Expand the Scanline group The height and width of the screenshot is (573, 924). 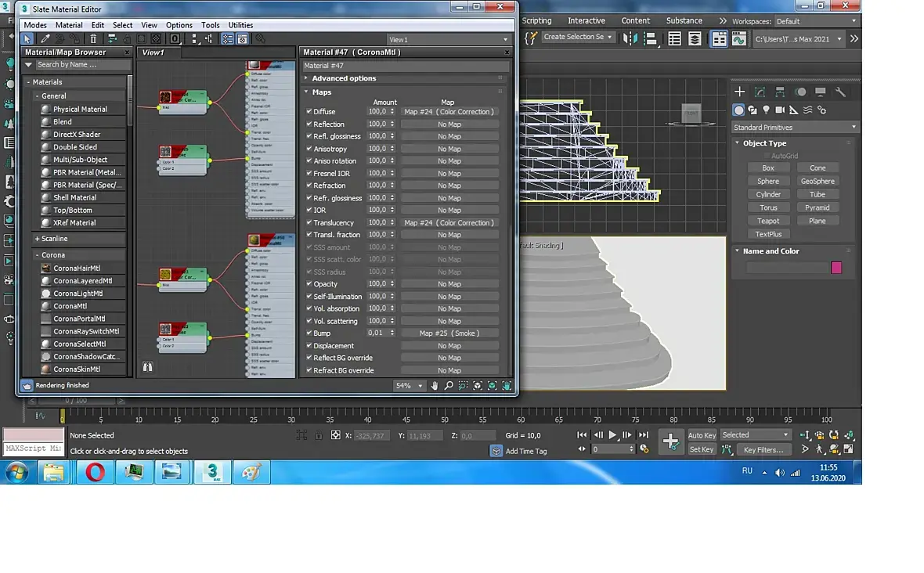pos(37,239)
